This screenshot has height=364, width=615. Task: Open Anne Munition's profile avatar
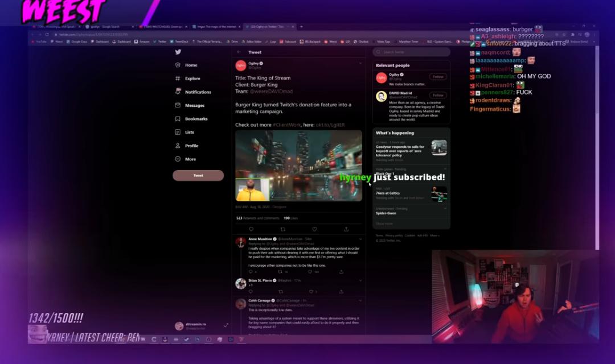click(240, 242)
